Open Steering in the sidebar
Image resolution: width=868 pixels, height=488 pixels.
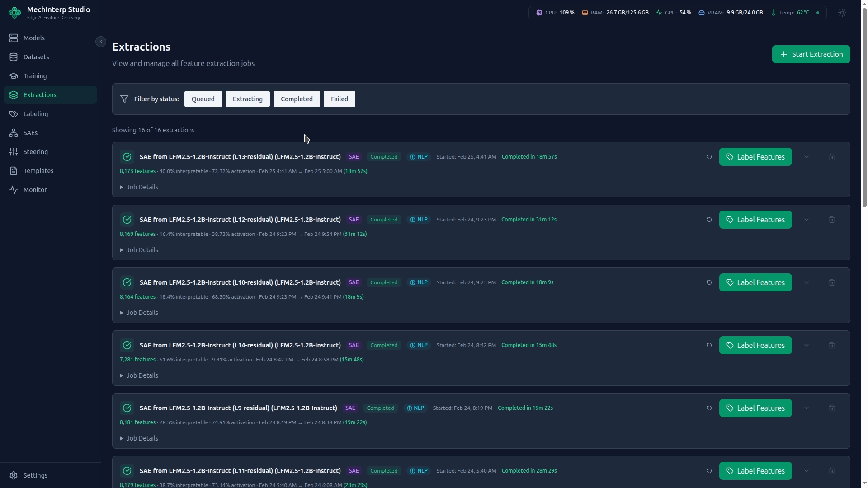tap(50, 152)
